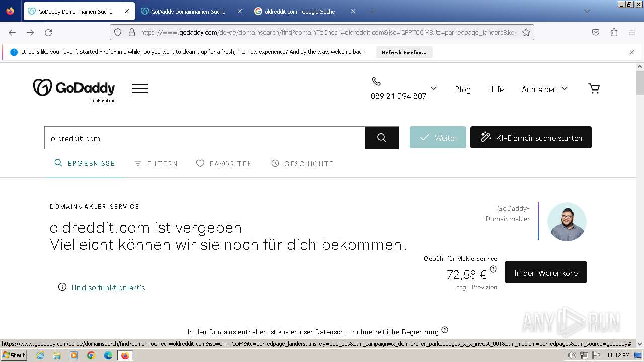Start the KI-Domainsuche
The width and height of the screenshot is (644, 362).
[531, 137]
